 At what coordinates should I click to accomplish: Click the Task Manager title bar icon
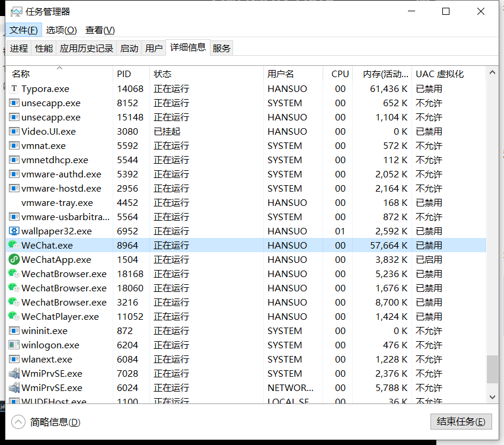point(16,12)
